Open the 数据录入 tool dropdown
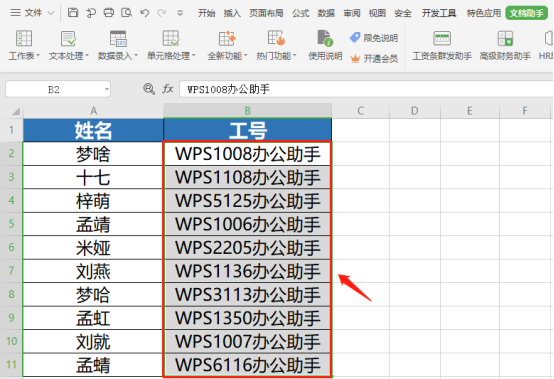 118,45
